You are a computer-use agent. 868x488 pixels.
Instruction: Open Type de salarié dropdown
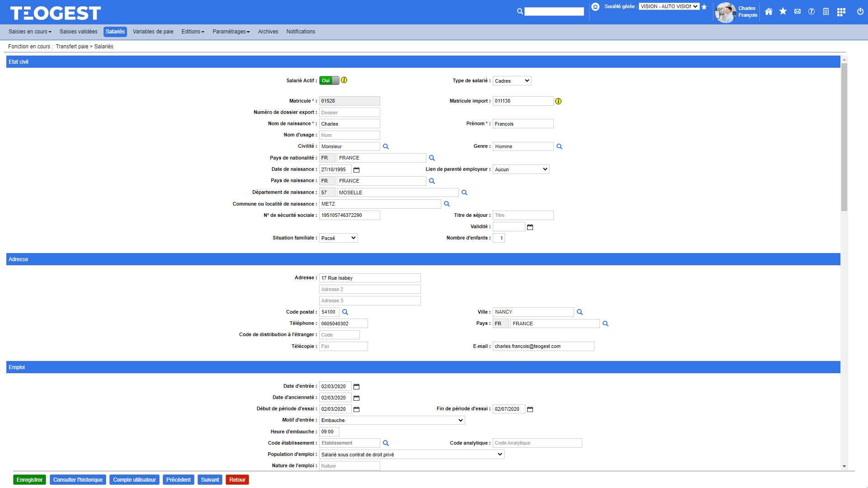(x=512, y=81)
